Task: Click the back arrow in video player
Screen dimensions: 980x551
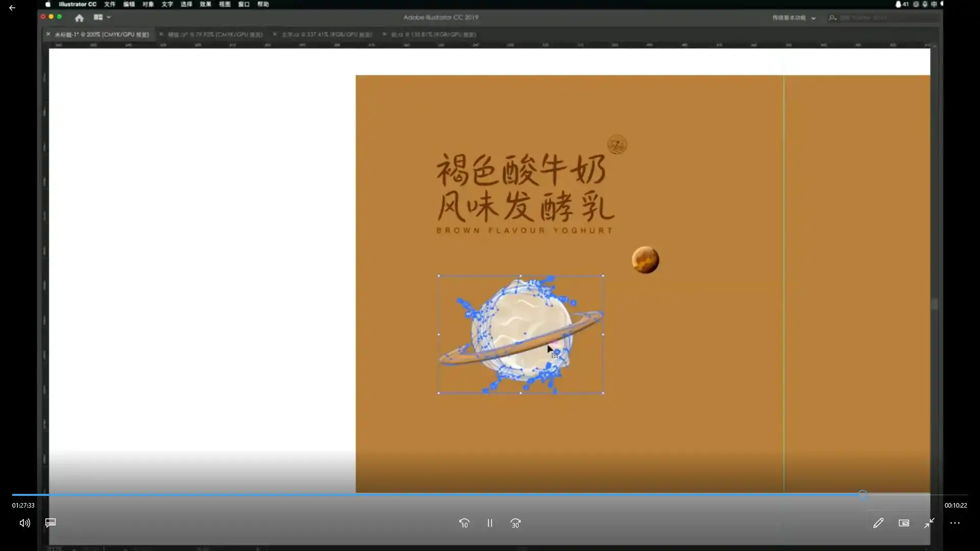Action: [x=12, y=8]
